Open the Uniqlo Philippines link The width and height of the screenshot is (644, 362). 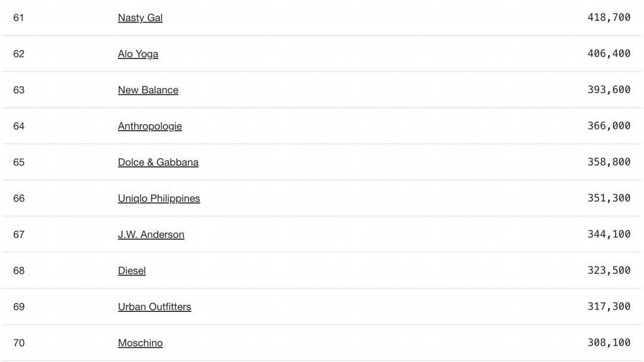click(x=159, y=199)
